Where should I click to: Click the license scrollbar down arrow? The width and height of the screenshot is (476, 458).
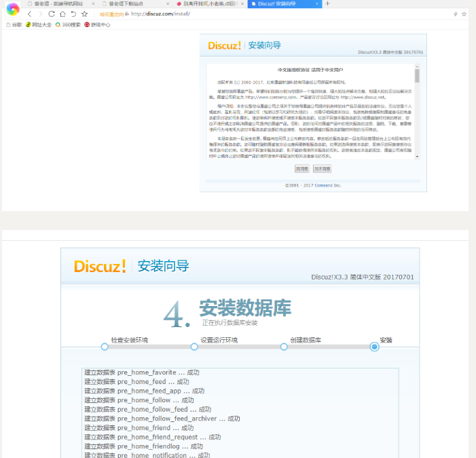(x=417, y=157)
